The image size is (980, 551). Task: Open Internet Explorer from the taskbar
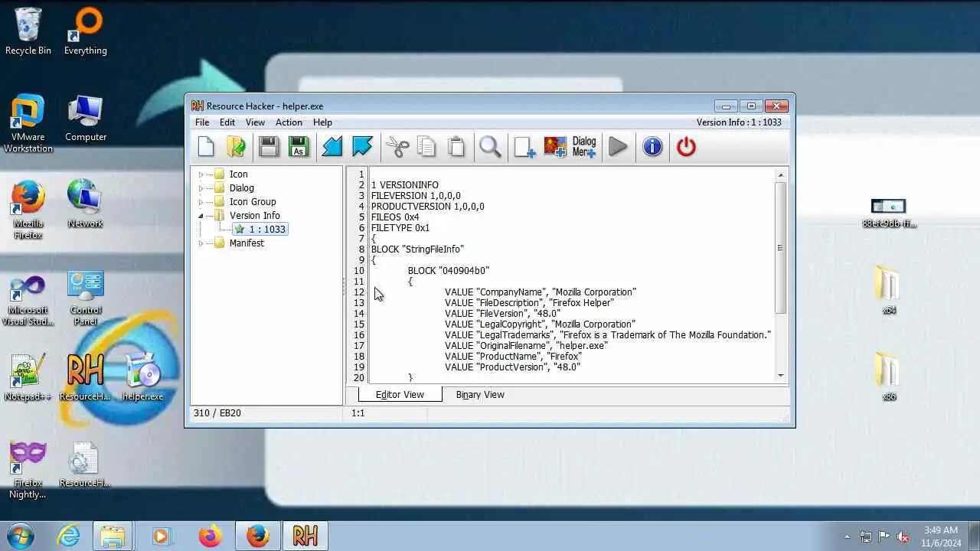[68, 536]
